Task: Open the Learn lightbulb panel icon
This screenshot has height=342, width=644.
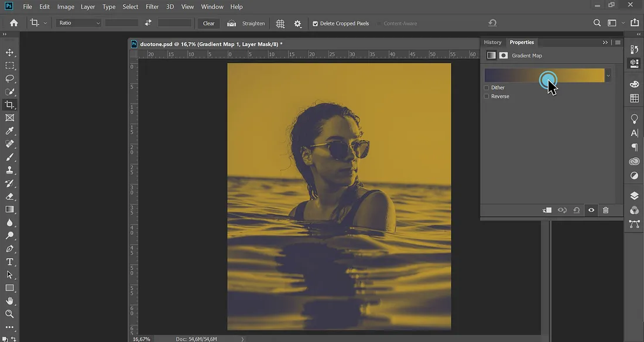Action: click(635, 119)
